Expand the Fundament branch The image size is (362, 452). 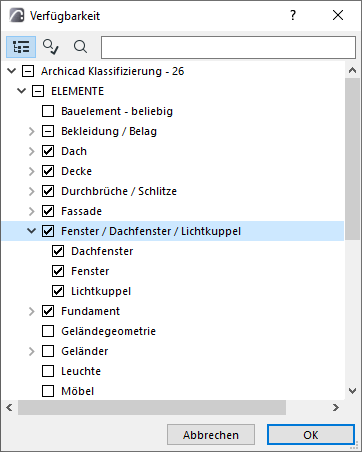32,311
